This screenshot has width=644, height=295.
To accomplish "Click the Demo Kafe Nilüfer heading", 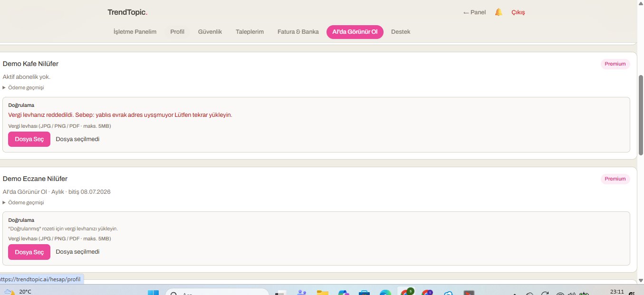I will point(30,64).
